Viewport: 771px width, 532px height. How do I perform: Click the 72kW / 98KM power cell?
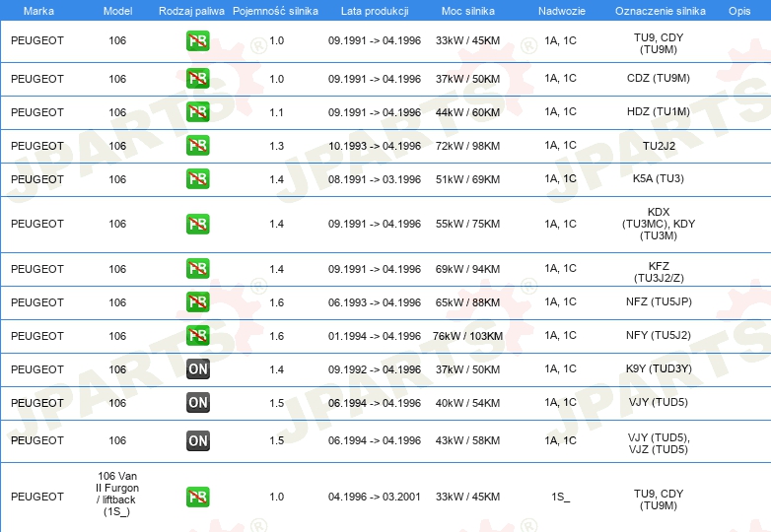click(x=467, y=146)
